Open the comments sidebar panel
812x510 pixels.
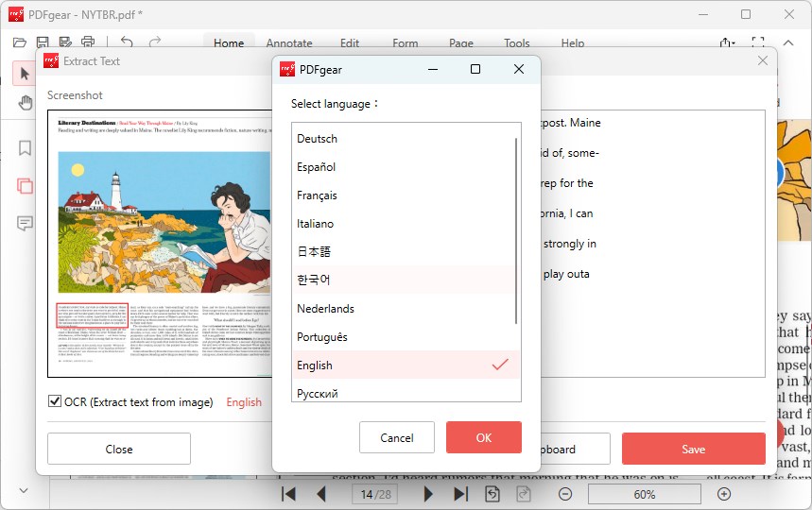[x=25, y=224]
